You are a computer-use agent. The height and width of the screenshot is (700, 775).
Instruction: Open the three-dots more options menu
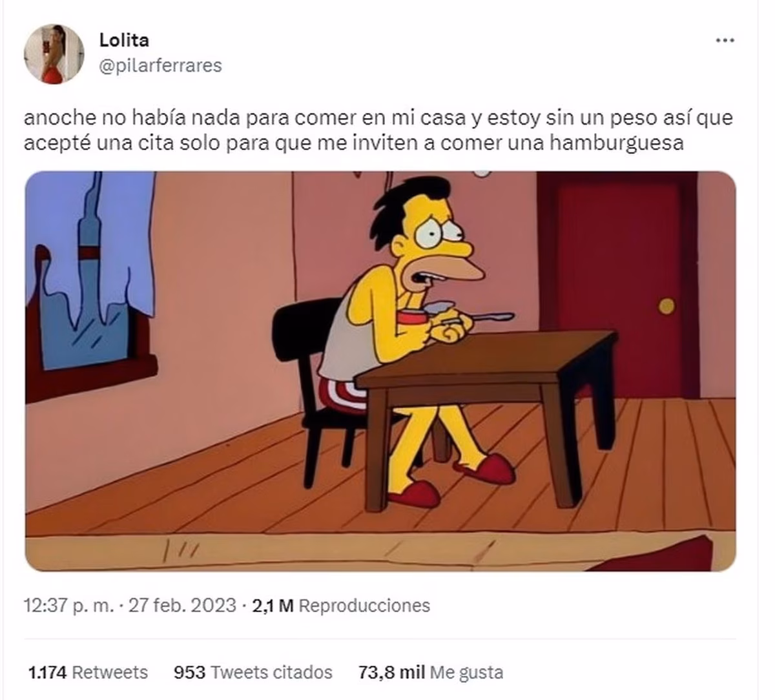pos(725,41)
